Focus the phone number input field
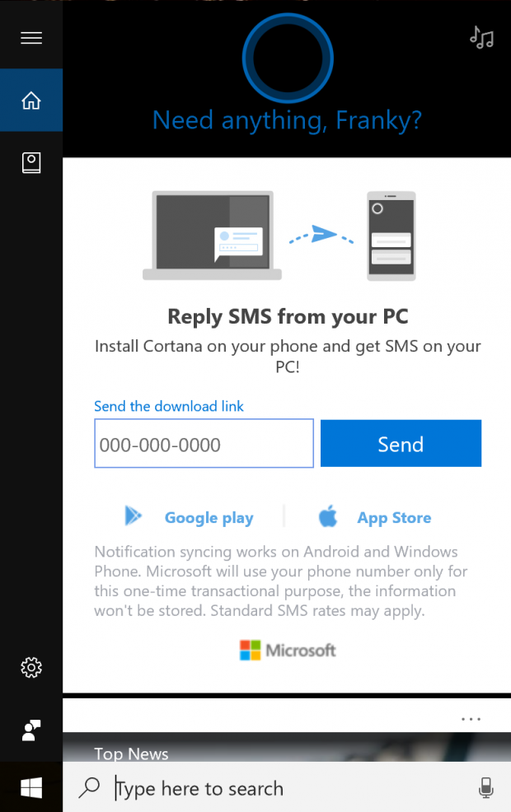 204,443
